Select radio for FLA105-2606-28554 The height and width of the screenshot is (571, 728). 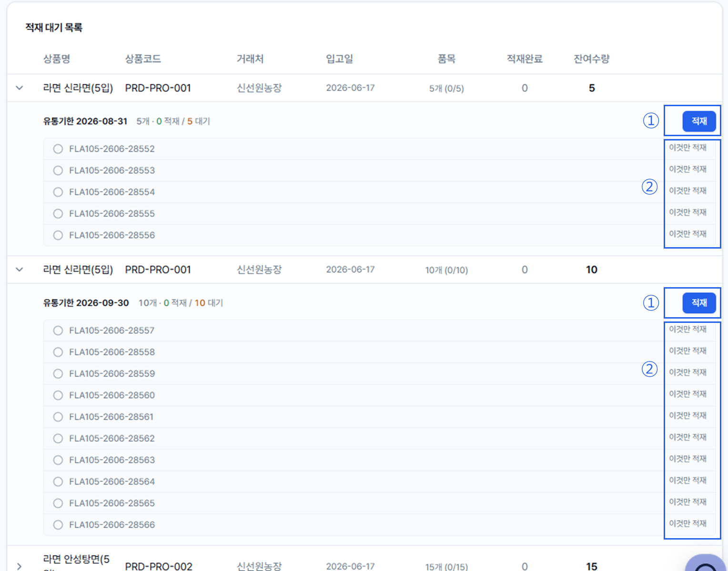point(58,192)
